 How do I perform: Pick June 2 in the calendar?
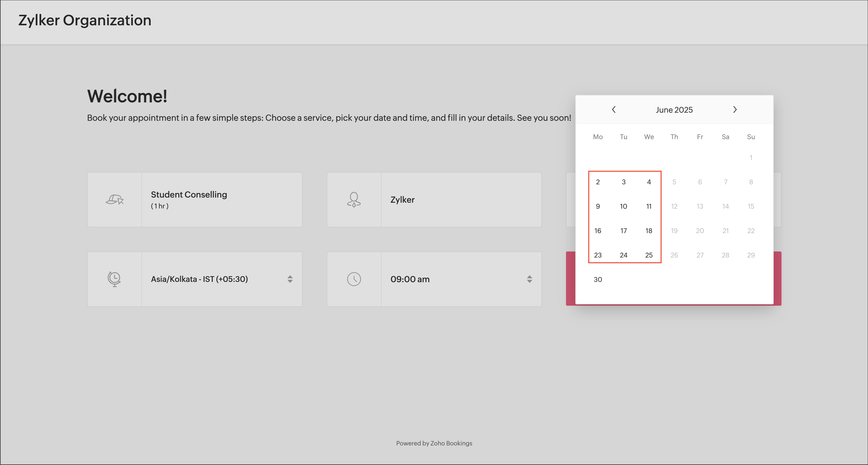[598, 182]
